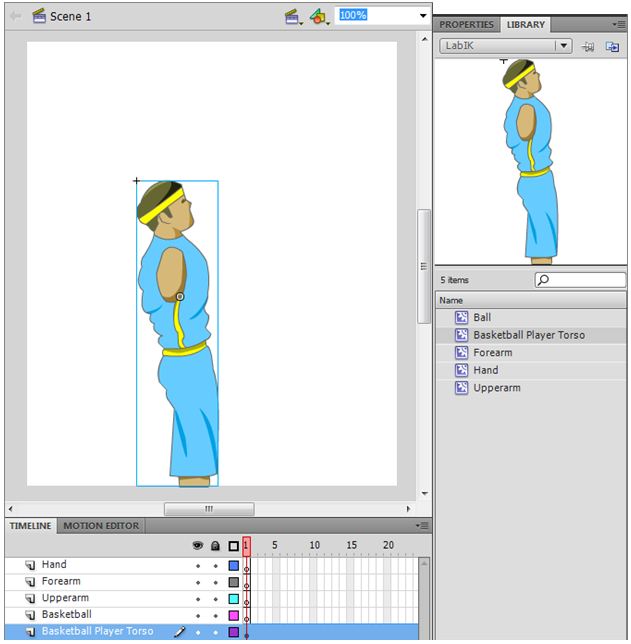631x644 pixels.
Task: Open the Library panel options menu
Action: click(620, 24)
